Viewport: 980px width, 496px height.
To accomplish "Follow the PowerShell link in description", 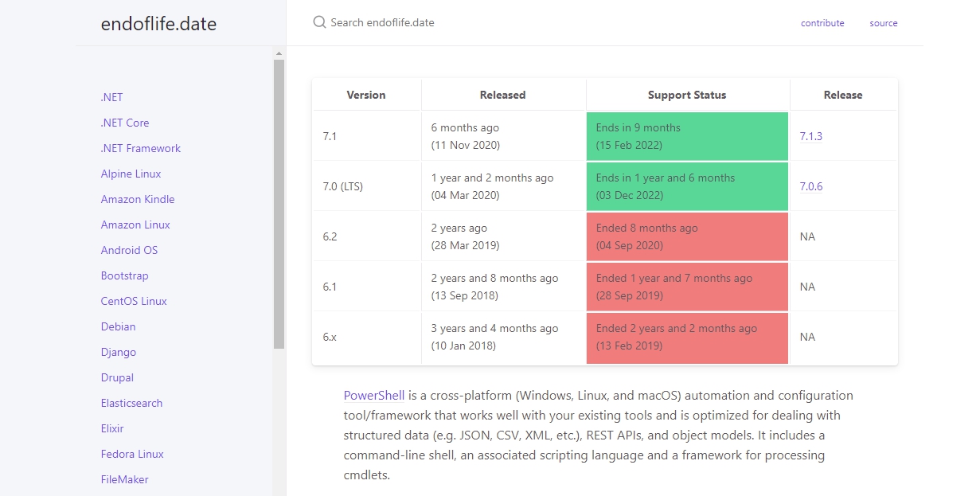I will [x=374, y=395].
